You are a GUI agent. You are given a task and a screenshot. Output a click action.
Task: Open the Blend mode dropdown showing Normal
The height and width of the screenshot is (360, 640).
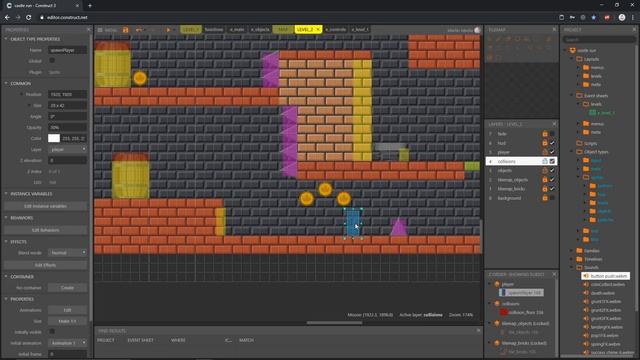coord(67,253)
